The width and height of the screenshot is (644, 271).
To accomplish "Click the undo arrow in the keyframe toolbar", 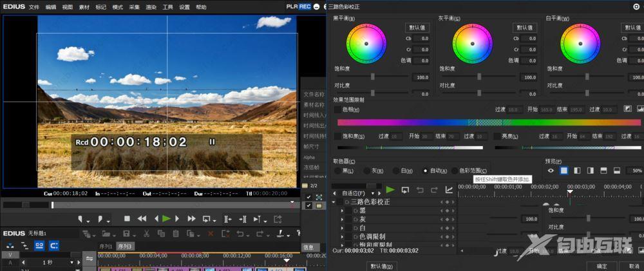I will click(x=420, y=190).
